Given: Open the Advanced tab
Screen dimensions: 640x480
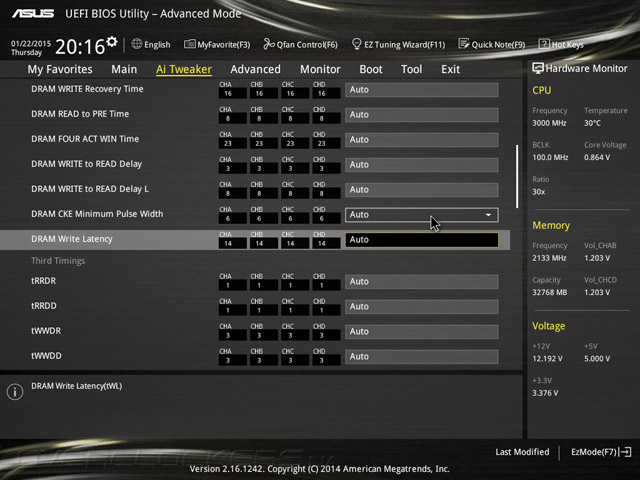Looking at the screenshot, I should [x=256, y=69].
